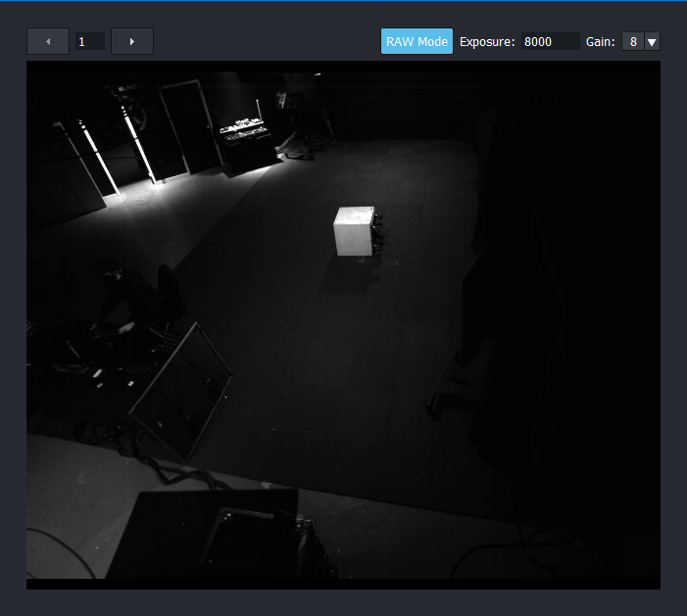Go to the previous camera frame
Screen dimensions: 687x616
point(48,41)
